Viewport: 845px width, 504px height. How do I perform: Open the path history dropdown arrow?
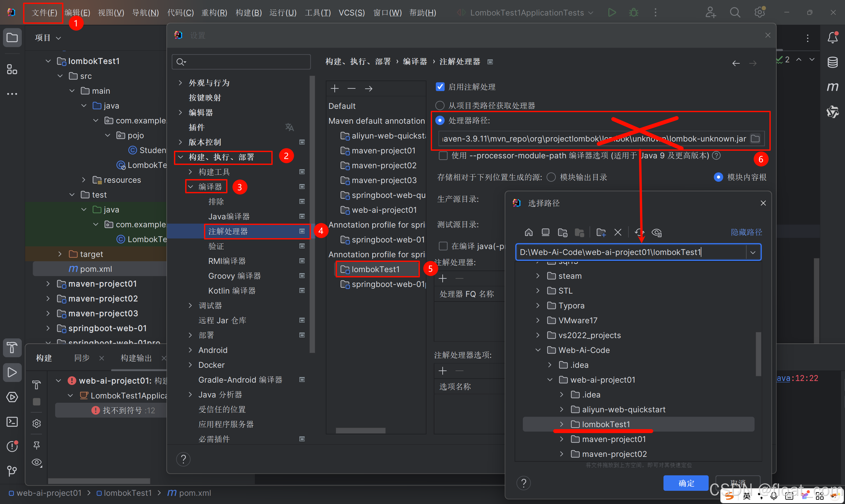(x=753, y=252)
